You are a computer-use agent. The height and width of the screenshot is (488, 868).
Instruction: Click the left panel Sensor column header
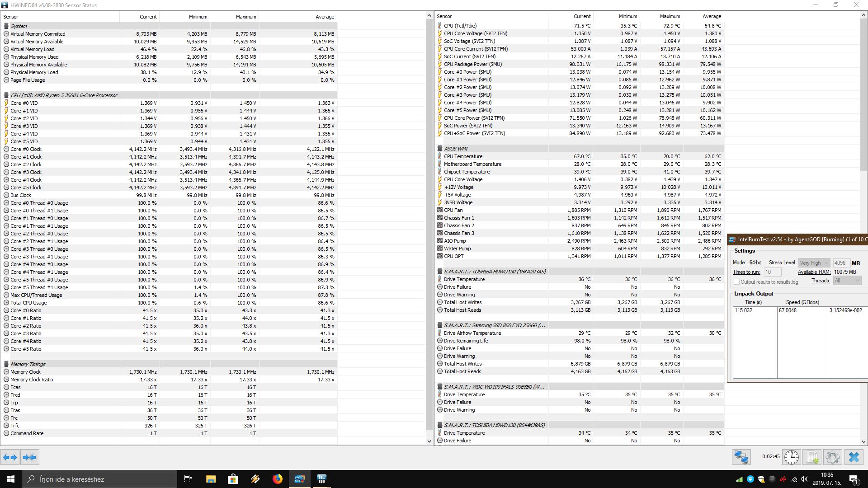coord(61,17)
